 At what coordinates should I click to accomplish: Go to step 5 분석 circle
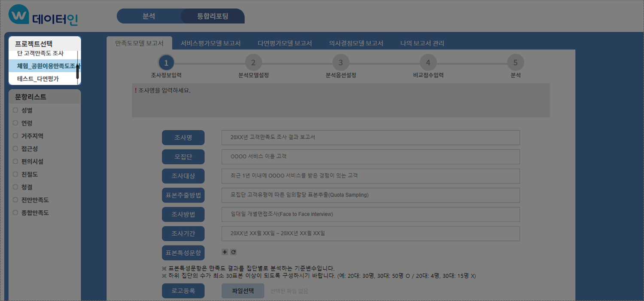[x=515, y=63]
